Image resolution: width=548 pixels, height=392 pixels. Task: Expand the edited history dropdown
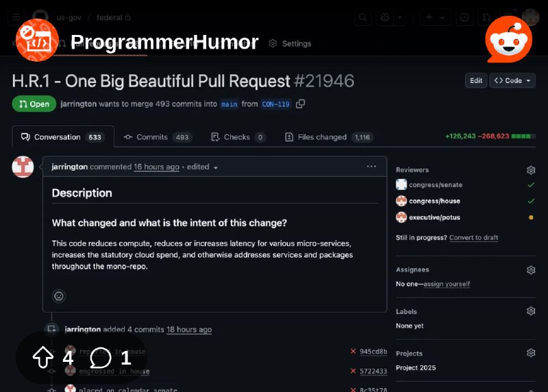tap(202, 167)
